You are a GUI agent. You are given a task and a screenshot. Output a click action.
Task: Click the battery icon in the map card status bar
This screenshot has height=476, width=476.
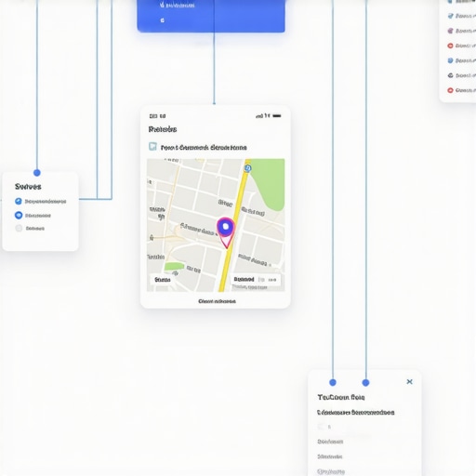point(277,116)
